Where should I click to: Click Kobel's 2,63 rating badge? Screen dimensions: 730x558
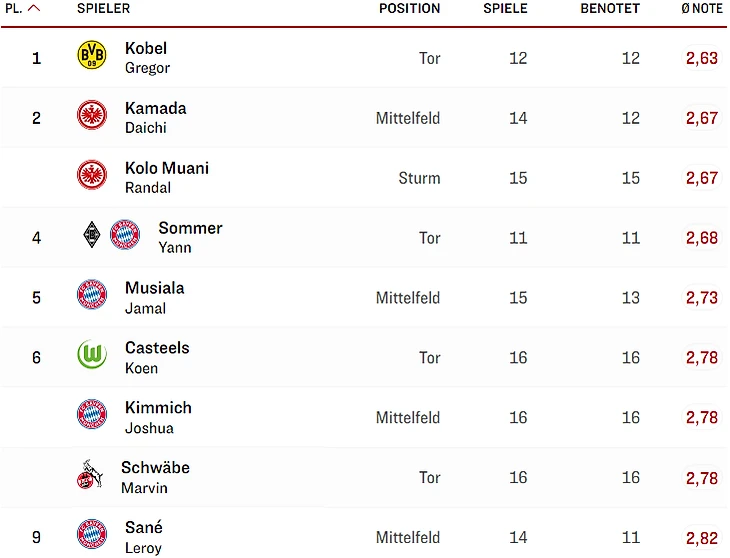[701, 58]
